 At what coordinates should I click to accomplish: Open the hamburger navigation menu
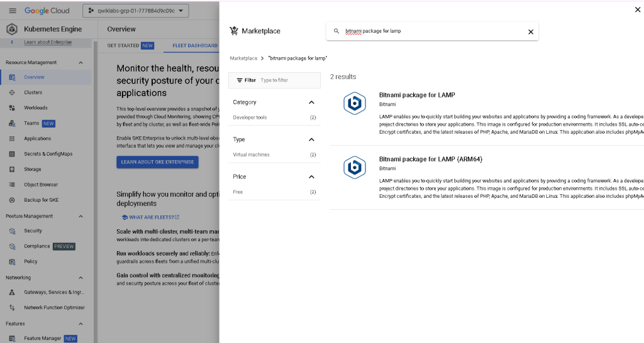[13, 11]
